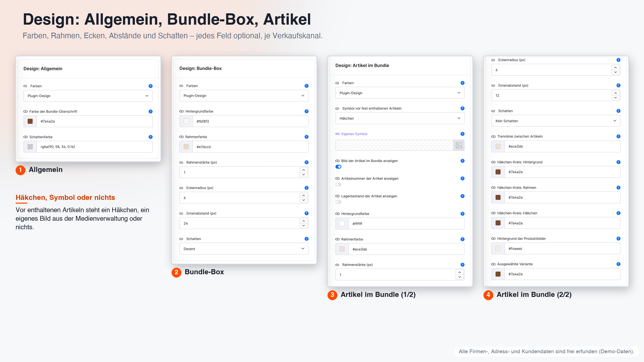Click Rahmenfarbe field with #ece3d6

pyautogui.click(x=406, y=249)
